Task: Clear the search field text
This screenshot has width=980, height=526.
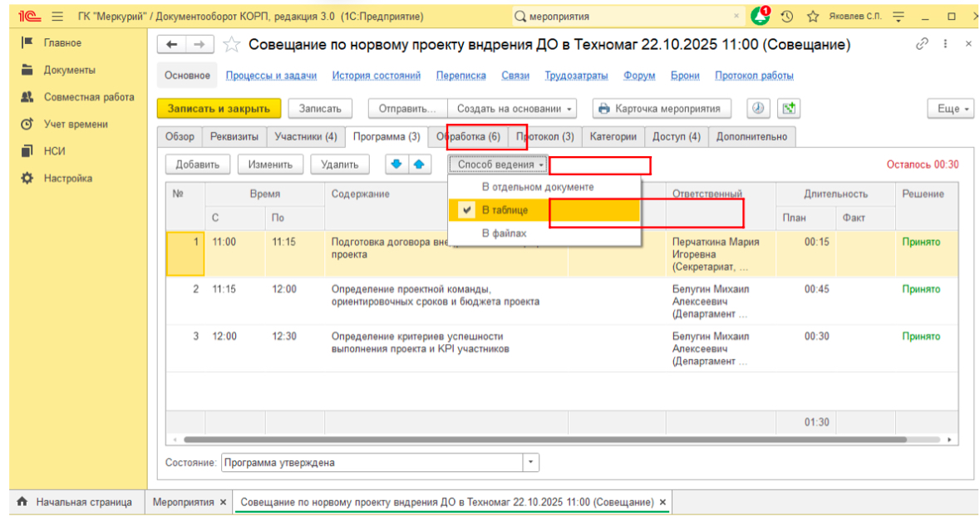Action: pyautogui.click(x=736, y=17)
